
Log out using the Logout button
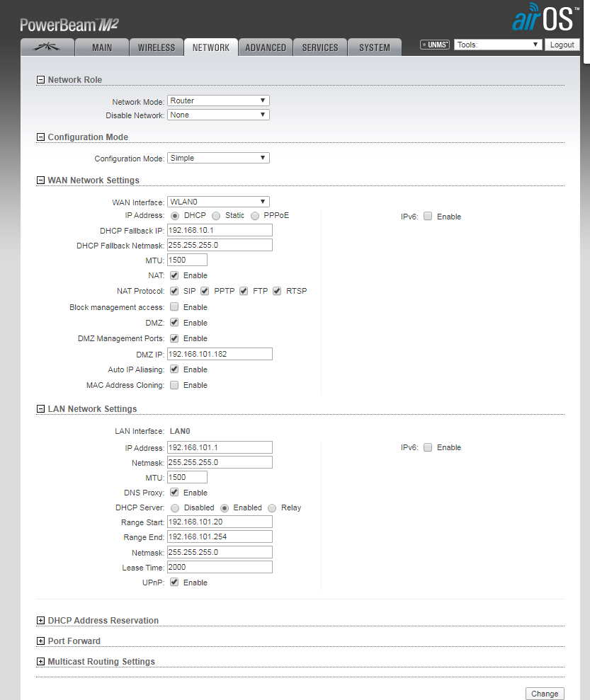pyautogui.click(x=562, y=45)
